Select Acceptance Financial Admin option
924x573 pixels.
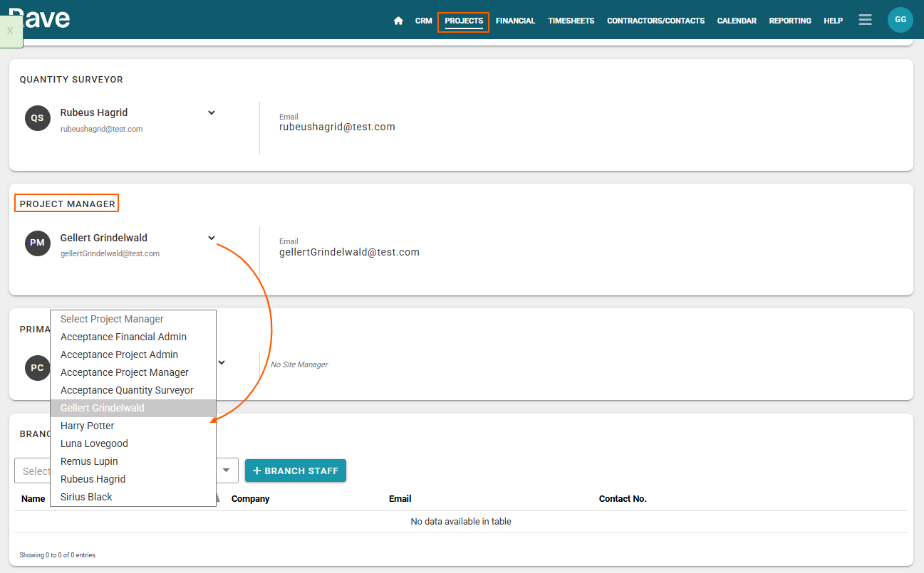click(133, 337)
